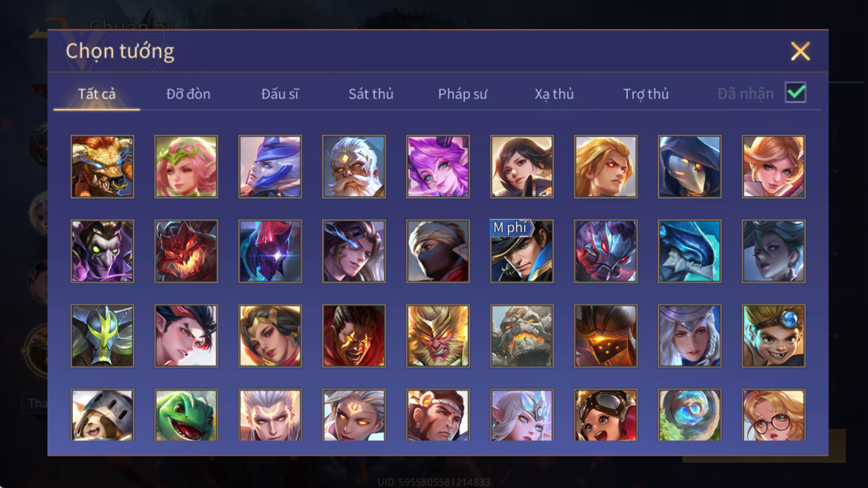Choose the golden monkey king hero
868x488 pixels.
click(x=438, y=336)
